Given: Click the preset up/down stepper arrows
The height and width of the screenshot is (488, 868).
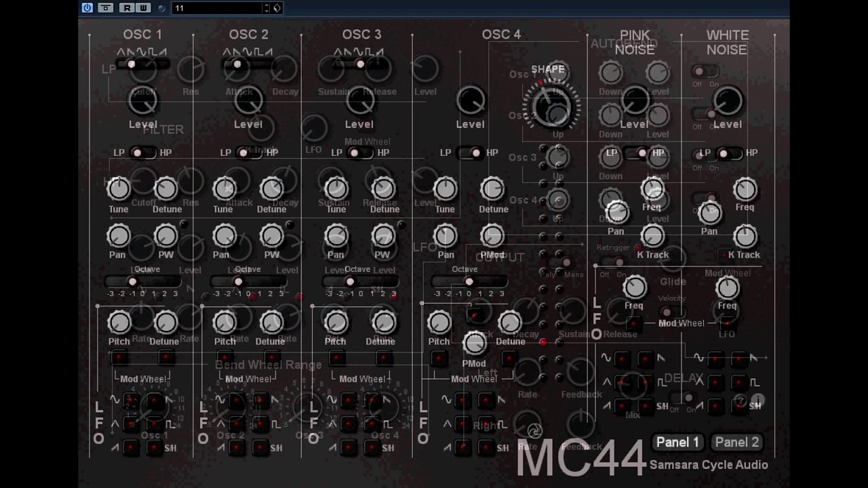Looking at the screenshot, I should (267, 8).
